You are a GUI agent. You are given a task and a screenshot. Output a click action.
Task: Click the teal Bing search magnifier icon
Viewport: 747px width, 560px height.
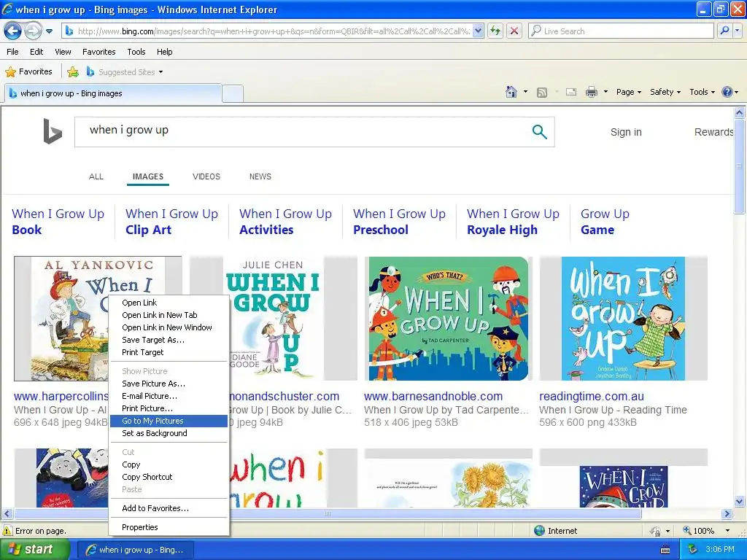(x=539, y=131)
